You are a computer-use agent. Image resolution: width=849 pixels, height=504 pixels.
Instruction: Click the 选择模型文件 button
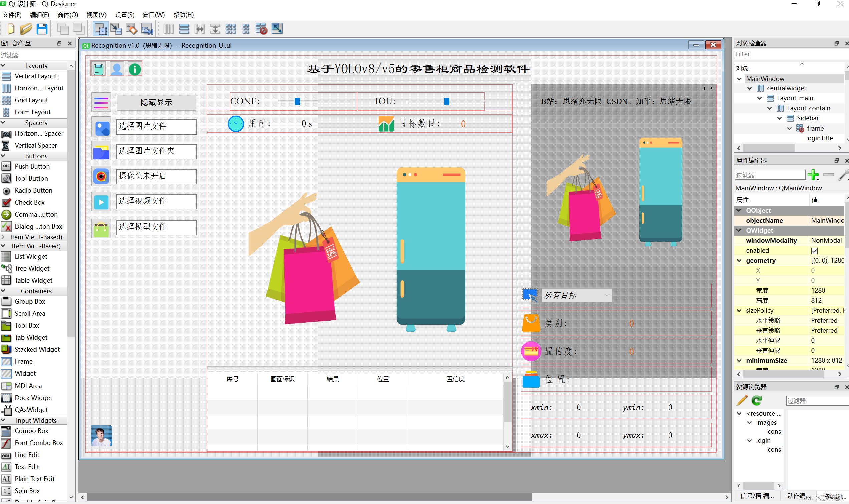coord(156,227)
